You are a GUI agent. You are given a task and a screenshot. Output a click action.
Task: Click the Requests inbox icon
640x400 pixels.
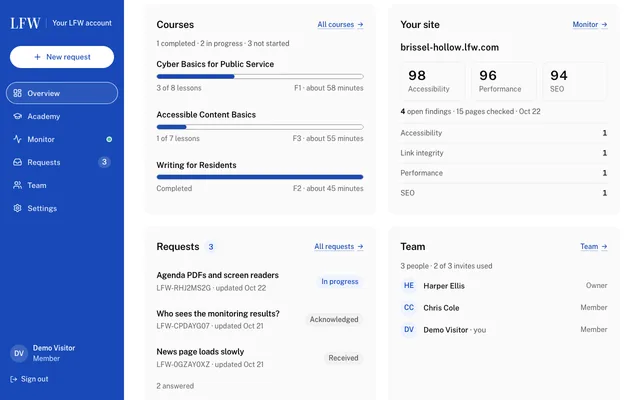coord(17,162)
